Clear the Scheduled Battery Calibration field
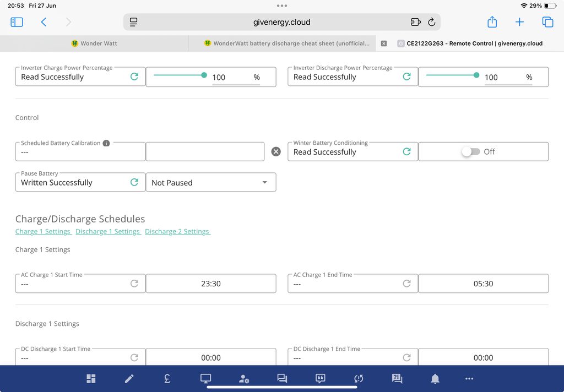564x392 pixels. 276,151
